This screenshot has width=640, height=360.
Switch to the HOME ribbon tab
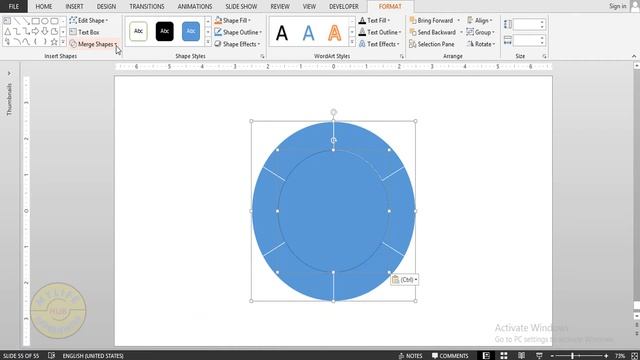point(44,7)
